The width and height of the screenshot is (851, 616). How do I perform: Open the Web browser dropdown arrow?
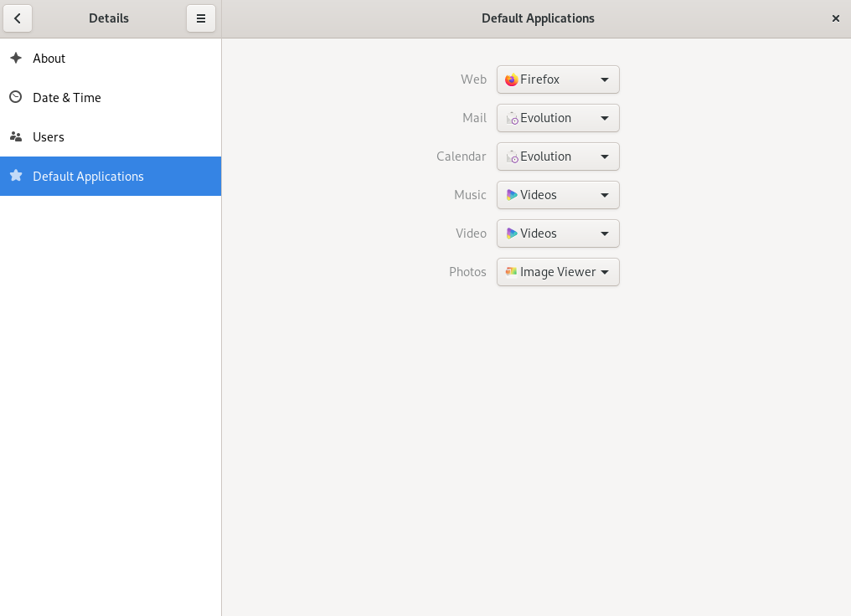coord(605,80)
